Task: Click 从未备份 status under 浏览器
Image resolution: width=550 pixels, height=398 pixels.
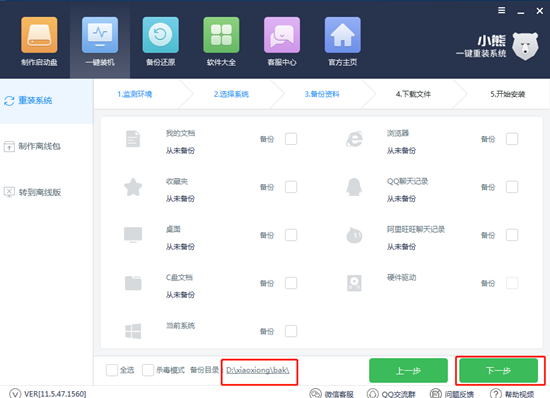Action: tap(401, 150)
